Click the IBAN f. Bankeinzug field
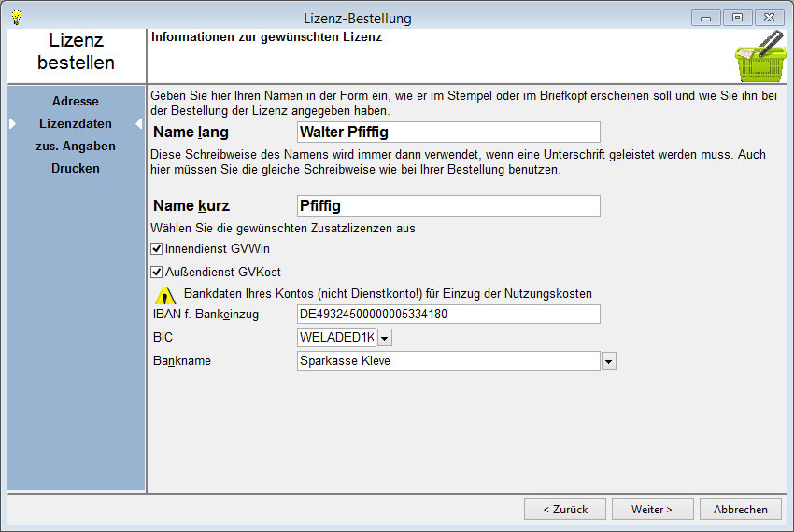 [447, 315]
